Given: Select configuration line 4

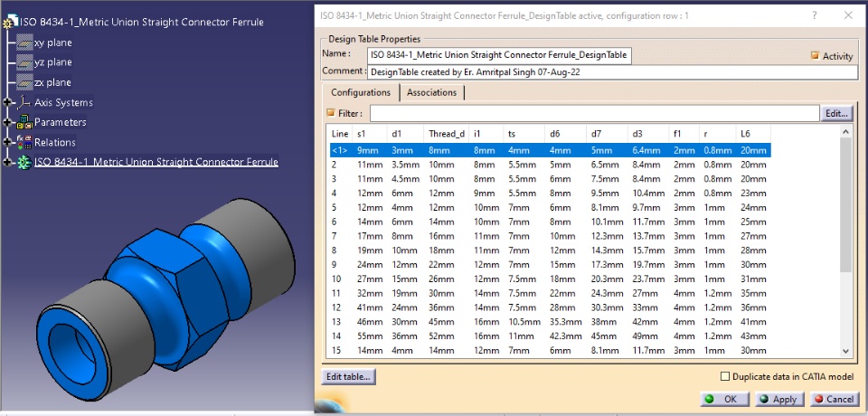Looking at the screenshot, I should (550, 194).
